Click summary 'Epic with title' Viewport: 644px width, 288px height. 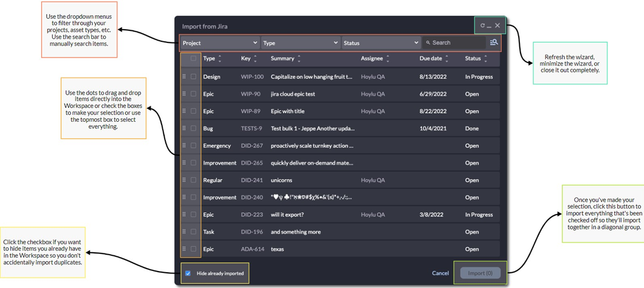click(x=287, y=111)
